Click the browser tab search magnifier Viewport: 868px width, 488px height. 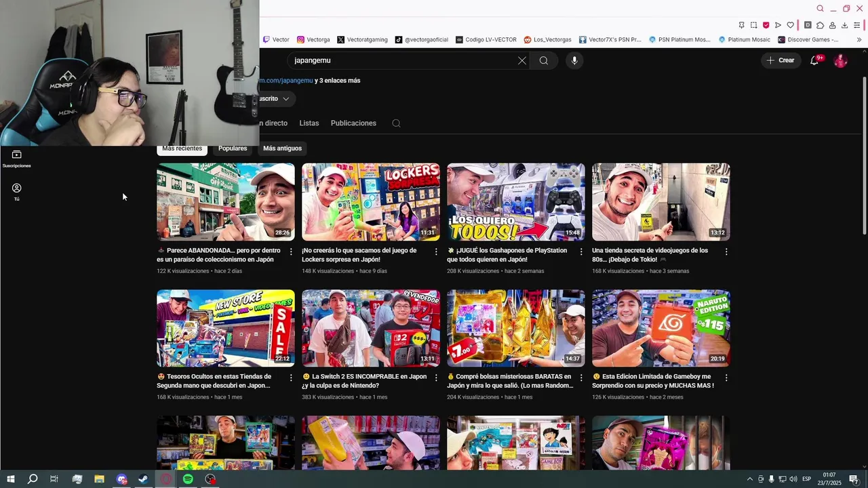pyautogui.click(x=820, y=8)
